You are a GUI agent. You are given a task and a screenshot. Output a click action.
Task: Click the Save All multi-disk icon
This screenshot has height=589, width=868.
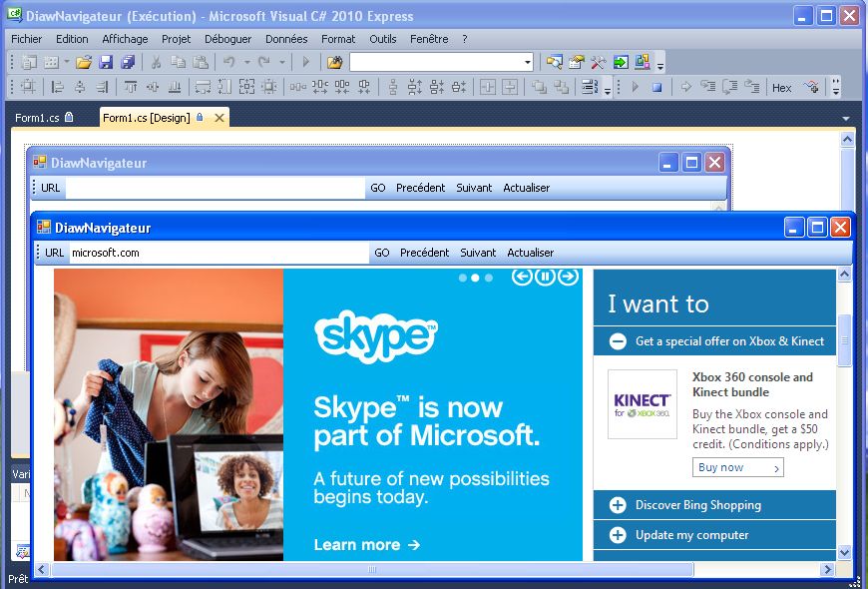click(128, 62)
